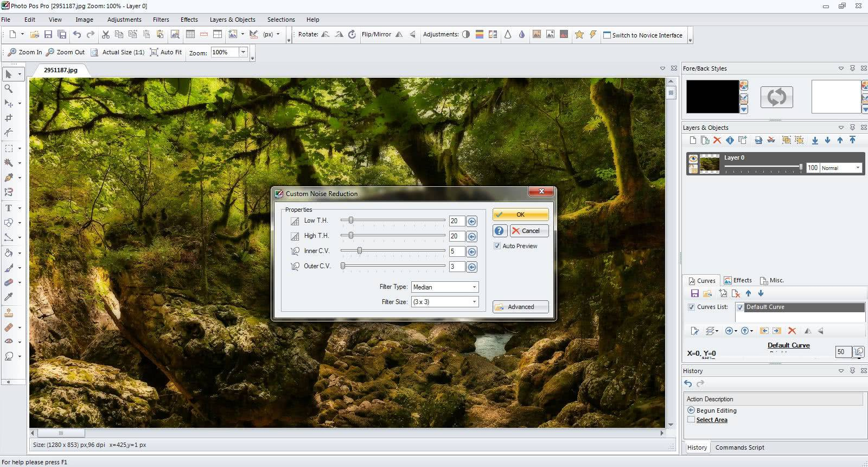Image resolution: width=868 pixels, height=467 pixels.
Task: Select the Text tool in left toolbox
Action: tap(9, 208)
